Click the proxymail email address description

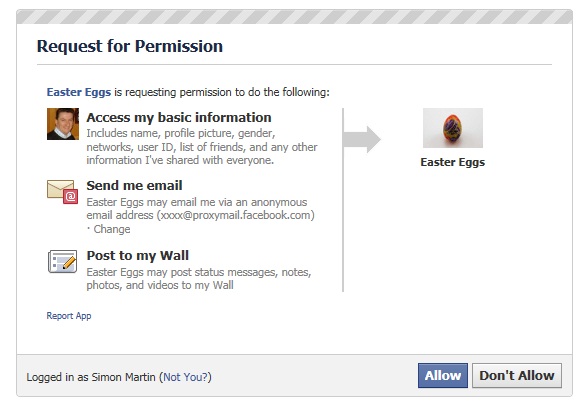tap(200, 209)
